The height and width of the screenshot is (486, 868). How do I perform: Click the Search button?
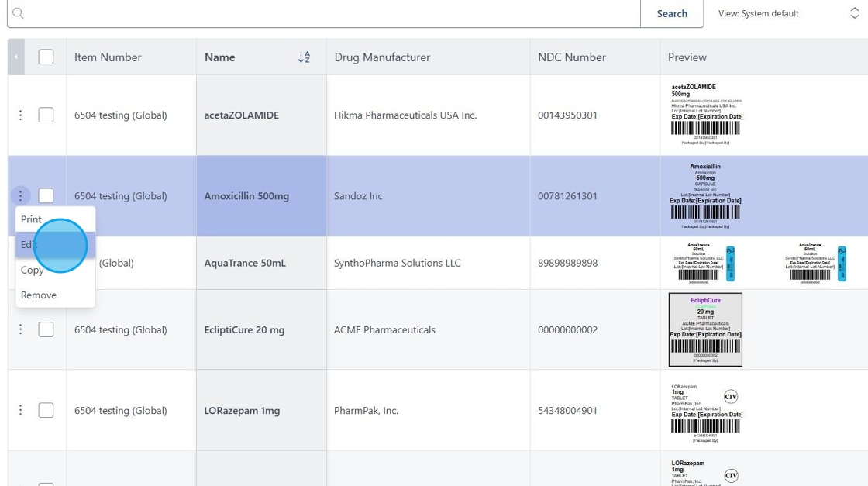coord(672,13)
